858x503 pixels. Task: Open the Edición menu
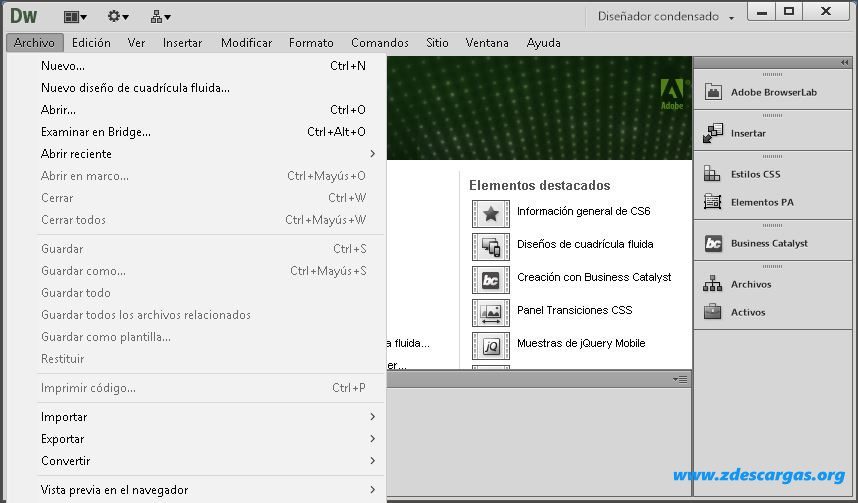click(x=91, y=43)
